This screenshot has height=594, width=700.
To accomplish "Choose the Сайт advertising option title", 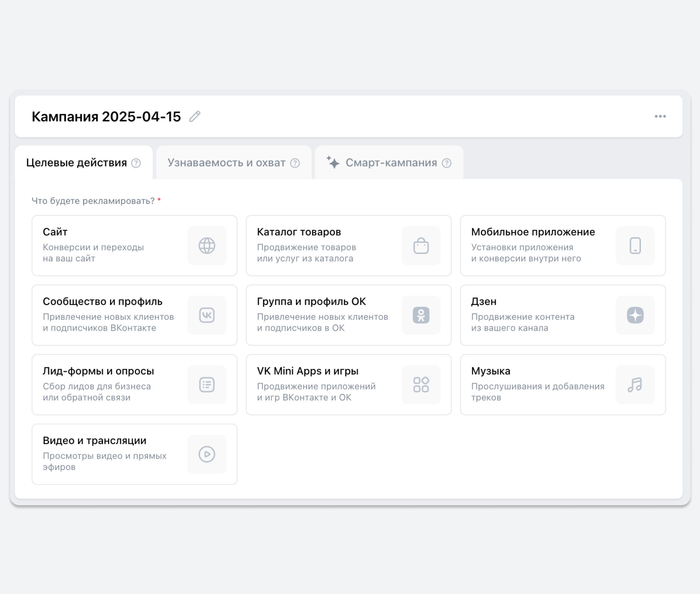I will [x=55, y=232].
